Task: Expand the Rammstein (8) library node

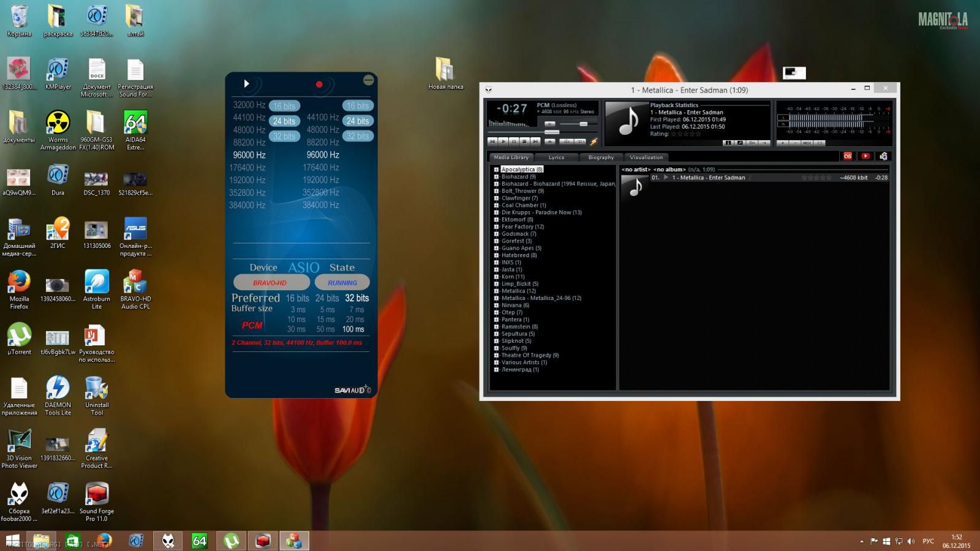Action: (496, 327)
